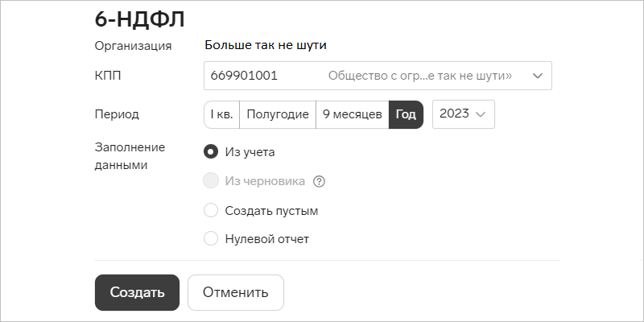
Task: Choose the 9 месяцев period segment
Action: point(353,114)
